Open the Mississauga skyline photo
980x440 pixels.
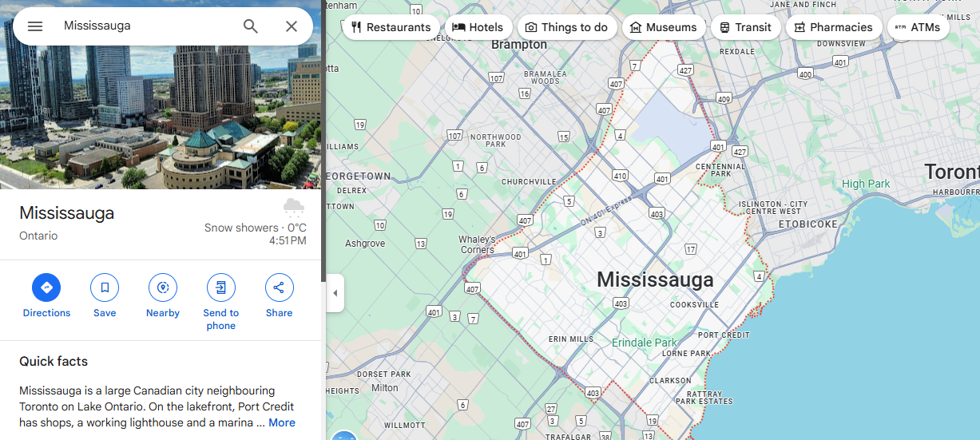(x=160, y=116)
